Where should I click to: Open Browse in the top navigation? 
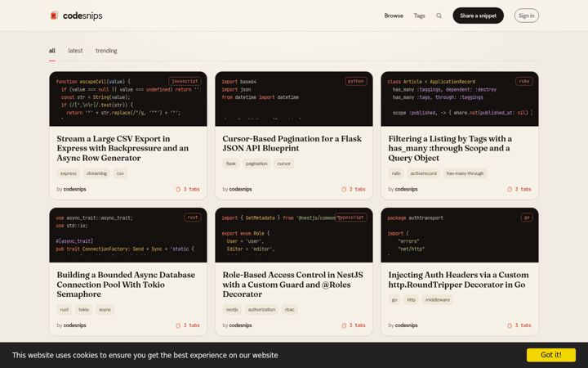point(394,16)
